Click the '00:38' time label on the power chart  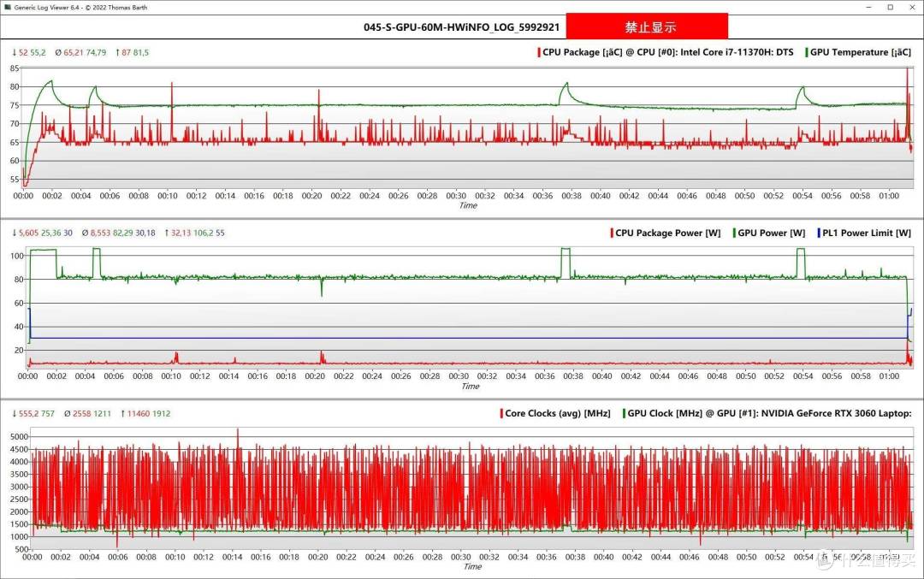tap(572, 375)
